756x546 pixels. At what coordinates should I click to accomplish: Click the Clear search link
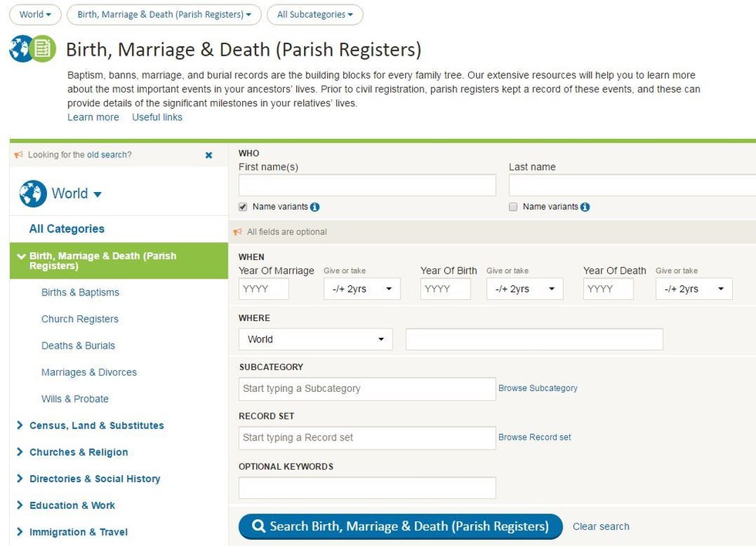coord(601,526)
